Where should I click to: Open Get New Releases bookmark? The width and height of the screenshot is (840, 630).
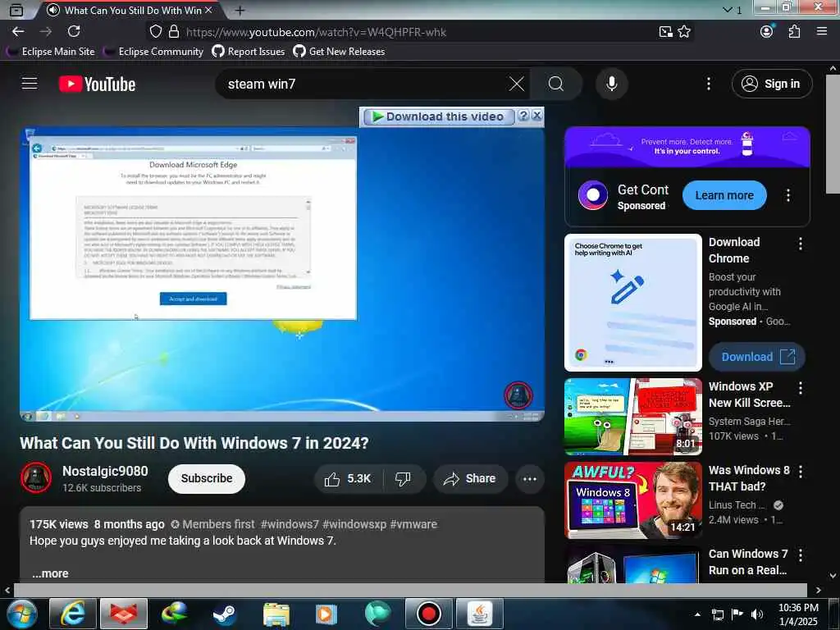(x=339, y=52)
